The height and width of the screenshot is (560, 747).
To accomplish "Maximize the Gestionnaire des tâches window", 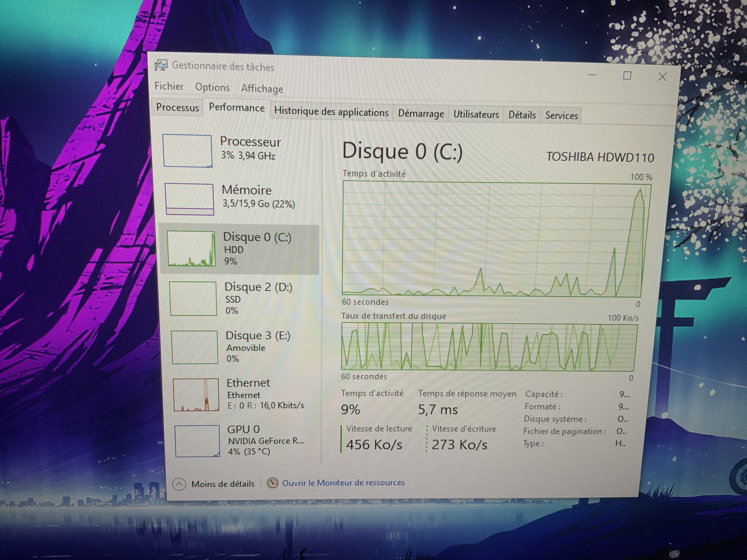I will [x=627, y=76].
